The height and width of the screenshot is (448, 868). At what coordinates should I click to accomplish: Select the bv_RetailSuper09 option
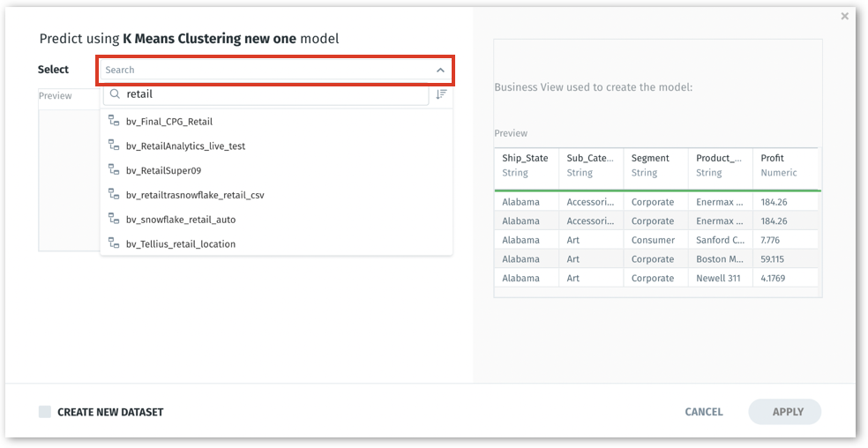click(163, 171)
